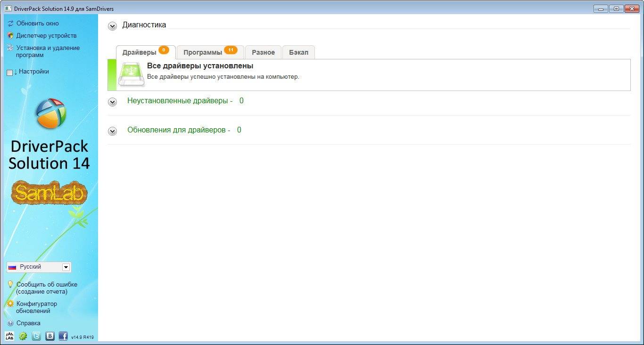This screenshot has height=345, width=644.
Task: Click the shield icon beside Диспетчер устройств
Action: [x=10, y=35]
